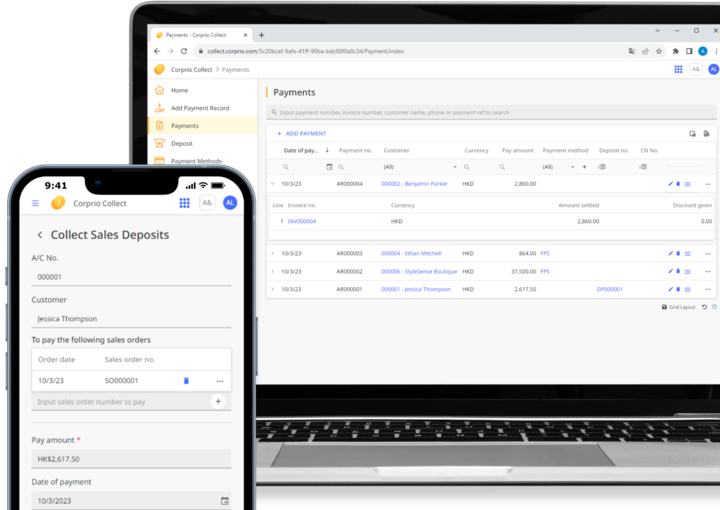720x510 pixels.
Task: Open Date of payment calendar picker
Action: click(225, 501)
